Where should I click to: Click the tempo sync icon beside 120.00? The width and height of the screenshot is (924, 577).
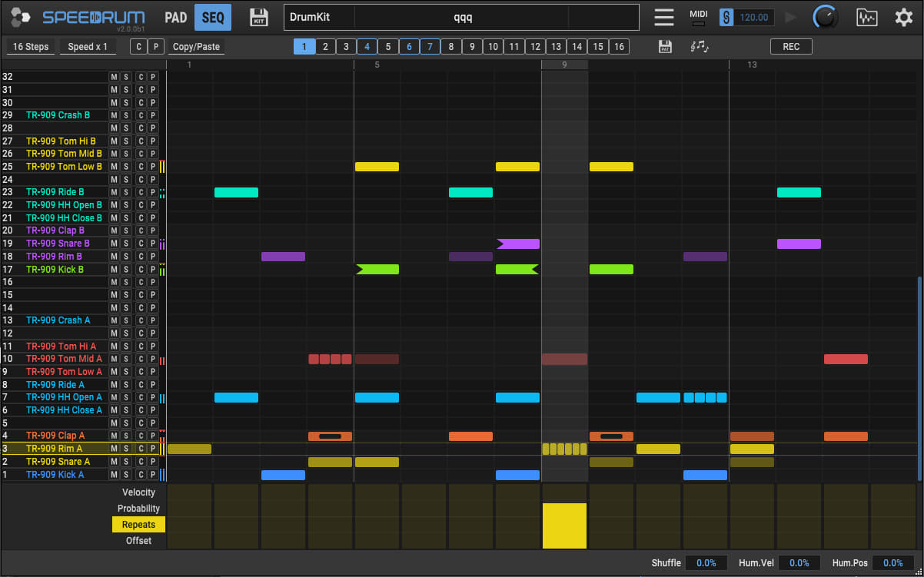[726, 17]
